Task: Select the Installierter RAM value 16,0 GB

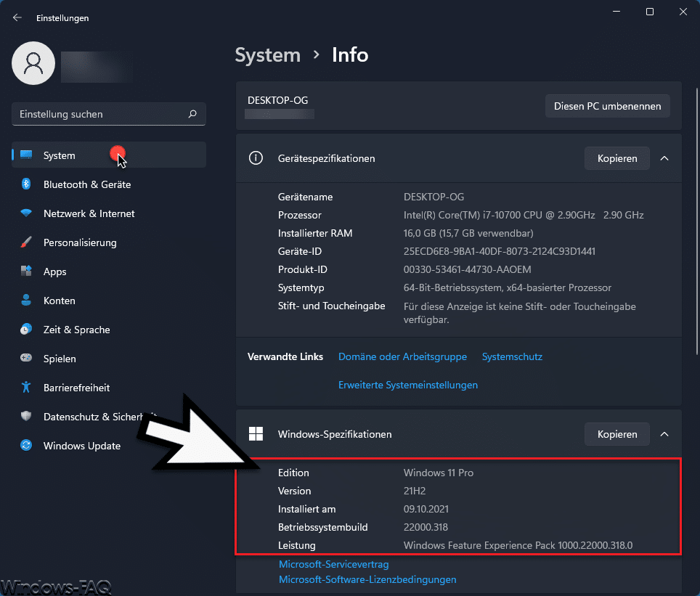Action: click(468, 233)
